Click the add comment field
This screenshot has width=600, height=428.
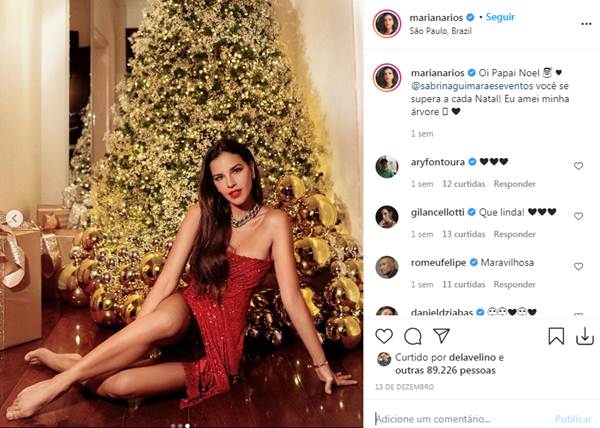coord(460,419)
